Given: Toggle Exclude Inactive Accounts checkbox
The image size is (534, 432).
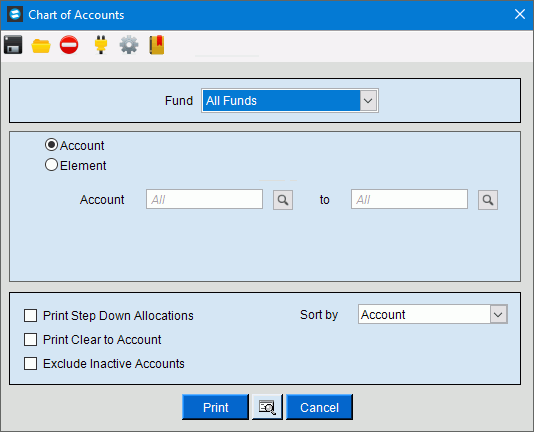Looking at the screenshot, I should [x=31, y=364].
